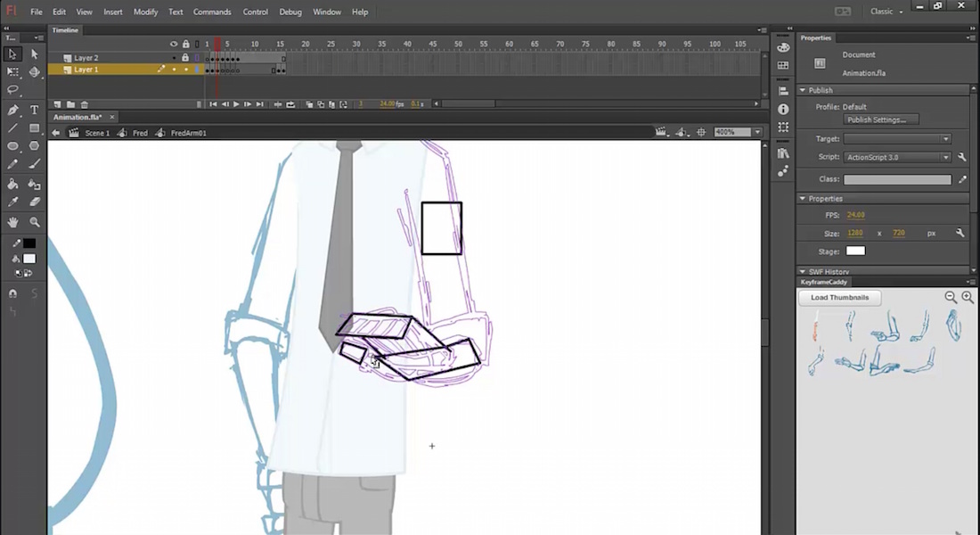The width and height of the screenshot is (980, 535).
Task: Click Scene 1 in the breadcrumb bar
Action: click(96, 133)
